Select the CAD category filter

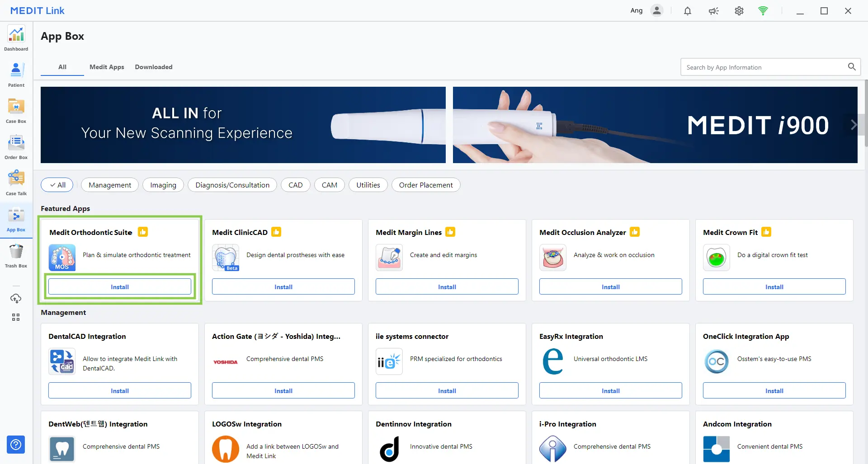(295, 185)
